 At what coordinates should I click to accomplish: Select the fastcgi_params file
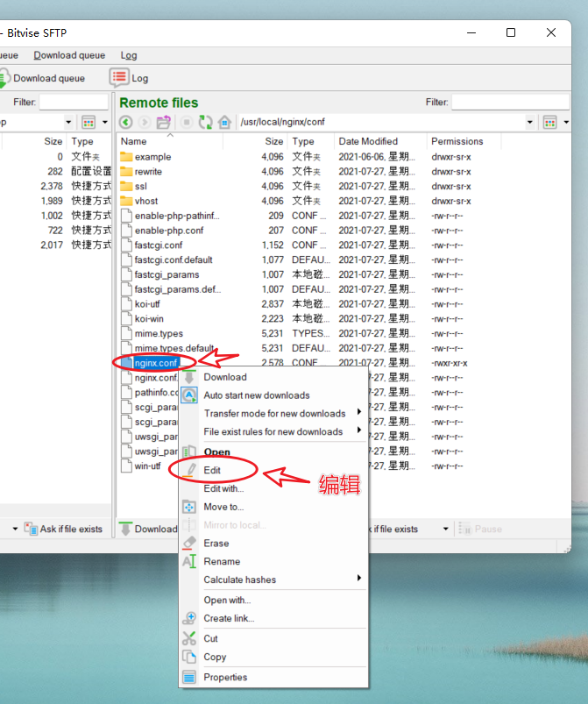click(166, 274)
